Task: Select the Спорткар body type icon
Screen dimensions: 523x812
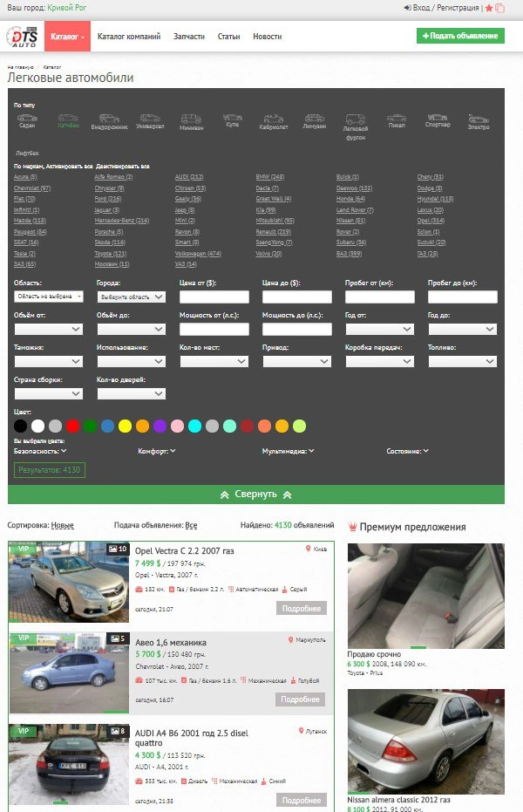Action: (x=437, y=118)
